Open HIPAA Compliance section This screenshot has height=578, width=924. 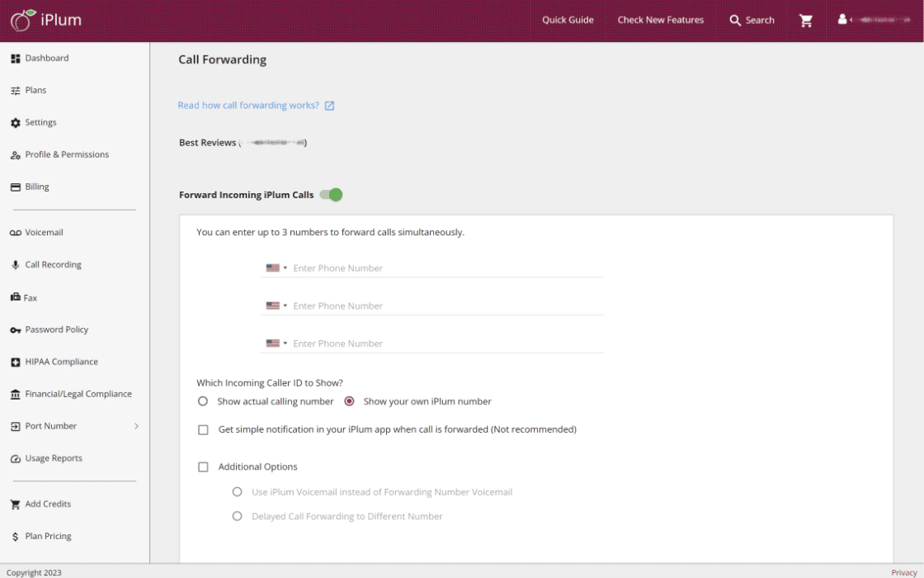point(60,362)
